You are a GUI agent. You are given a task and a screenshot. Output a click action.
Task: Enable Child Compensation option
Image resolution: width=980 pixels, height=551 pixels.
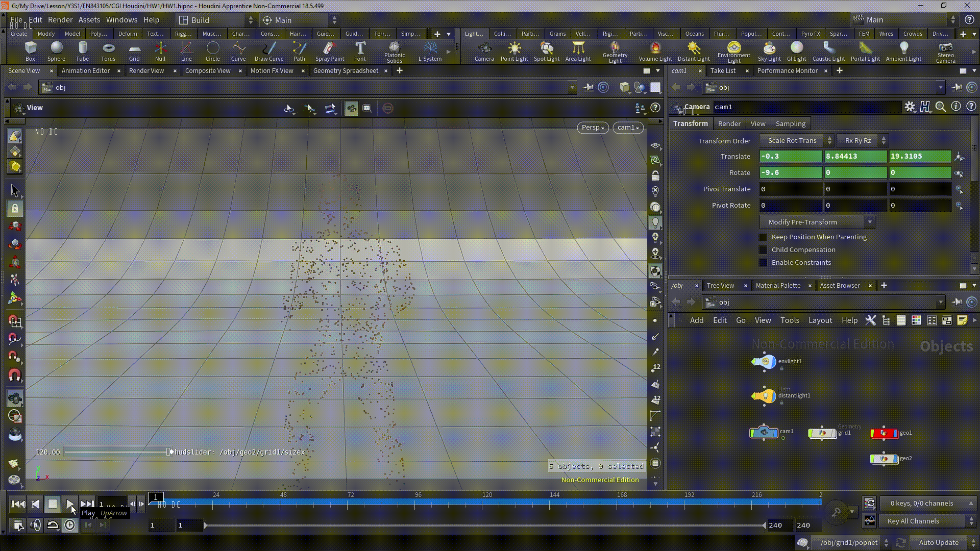(x=763, y=249)
